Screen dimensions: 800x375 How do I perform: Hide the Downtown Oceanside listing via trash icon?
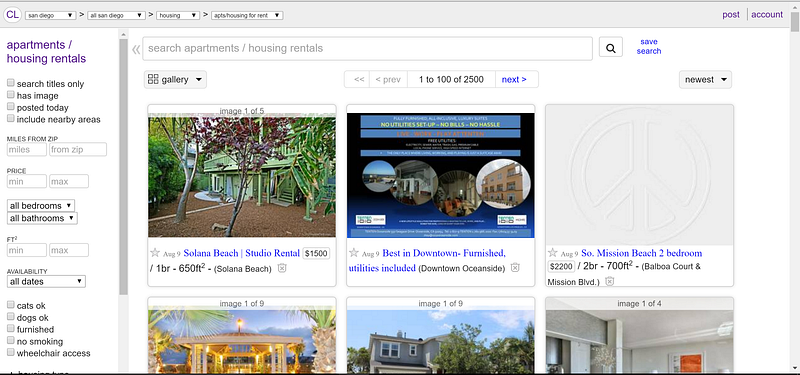pyautogui.click(x=515, y=267)
